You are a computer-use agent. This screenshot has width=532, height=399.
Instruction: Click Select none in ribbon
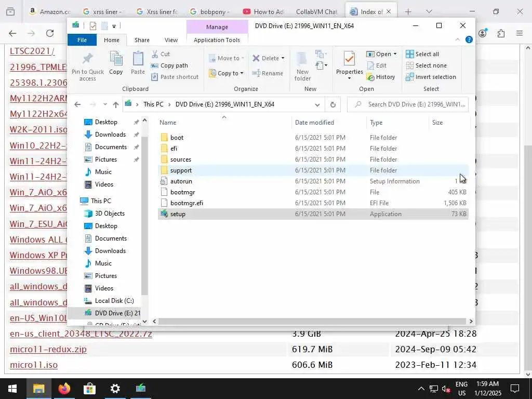click(x=426, y=65)
